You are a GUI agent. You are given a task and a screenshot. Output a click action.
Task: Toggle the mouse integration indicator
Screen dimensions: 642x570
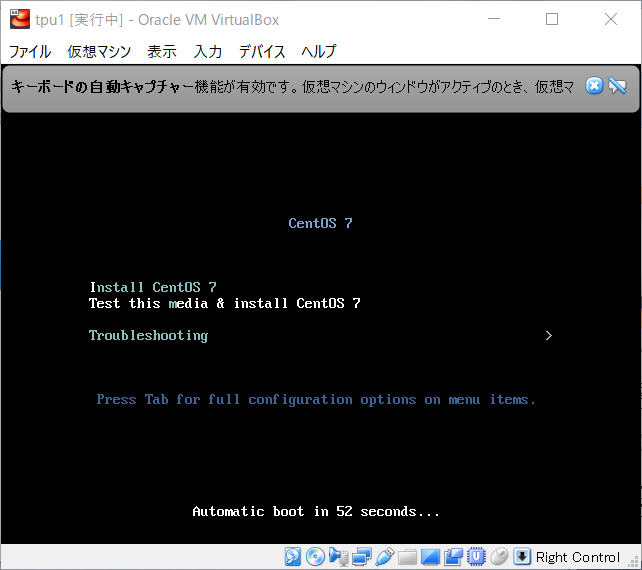coord(499,557)
